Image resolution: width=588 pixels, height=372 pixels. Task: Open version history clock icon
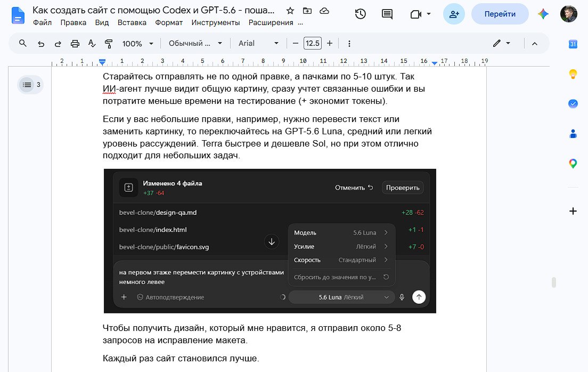coord(361,14)
